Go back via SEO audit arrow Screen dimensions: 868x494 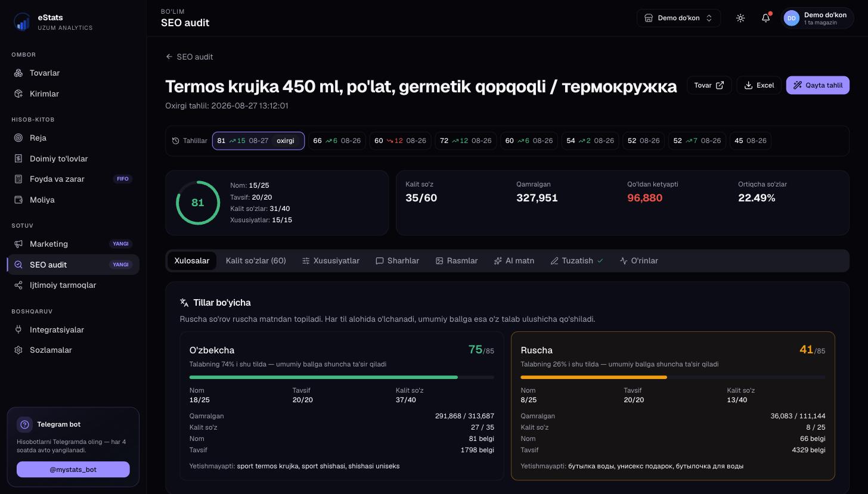tap(189, 57)
